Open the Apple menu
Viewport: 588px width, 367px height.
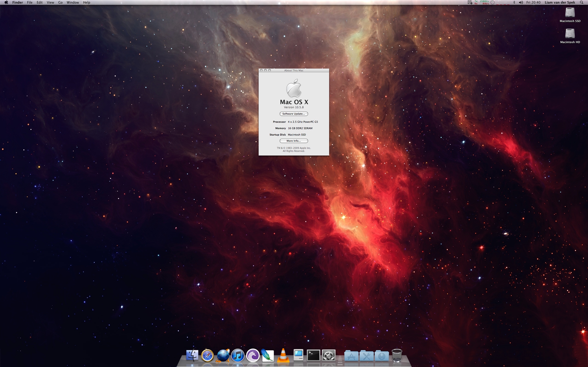[6, 3]
